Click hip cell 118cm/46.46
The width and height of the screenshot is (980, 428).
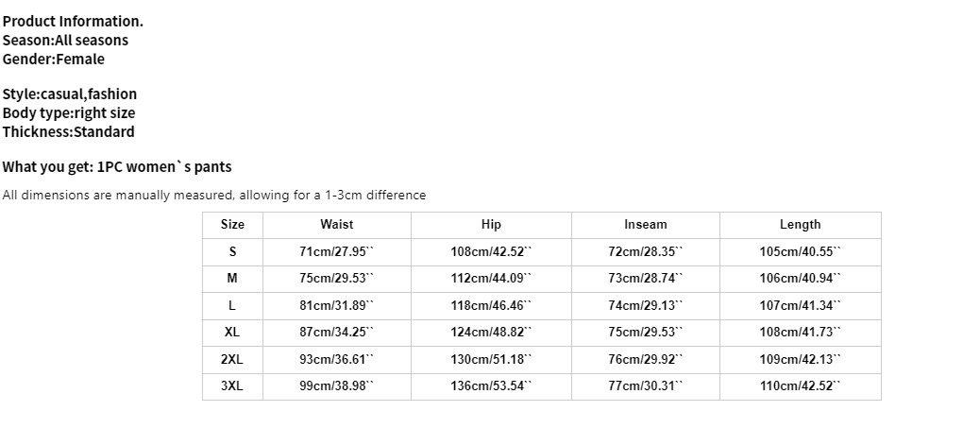click(x=491, y=306)
